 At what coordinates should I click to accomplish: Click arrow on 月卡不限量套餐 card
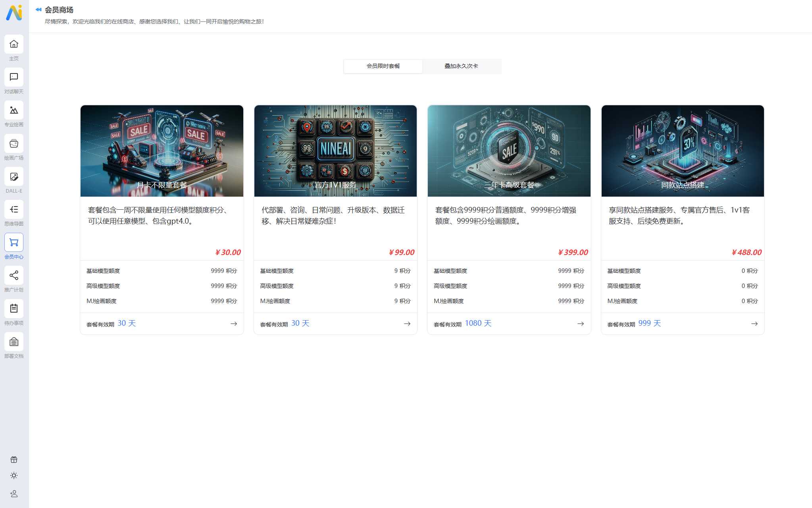[233, 324]
